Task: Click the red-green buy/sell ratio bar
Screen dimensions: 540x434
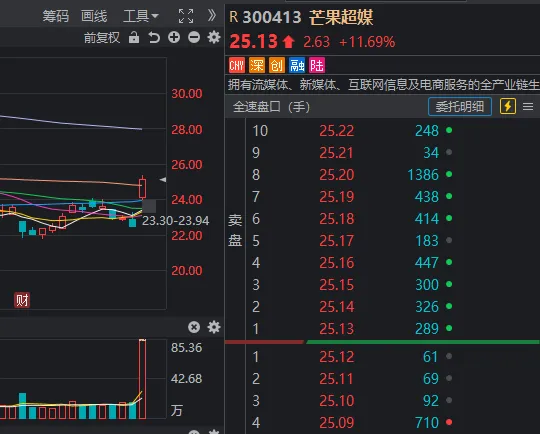Action: (382, 342)
